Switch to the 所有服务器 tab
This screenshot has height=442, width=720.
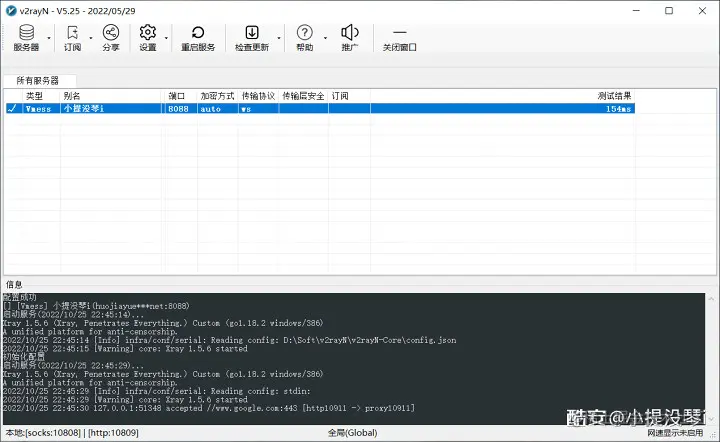pos(38,81)
